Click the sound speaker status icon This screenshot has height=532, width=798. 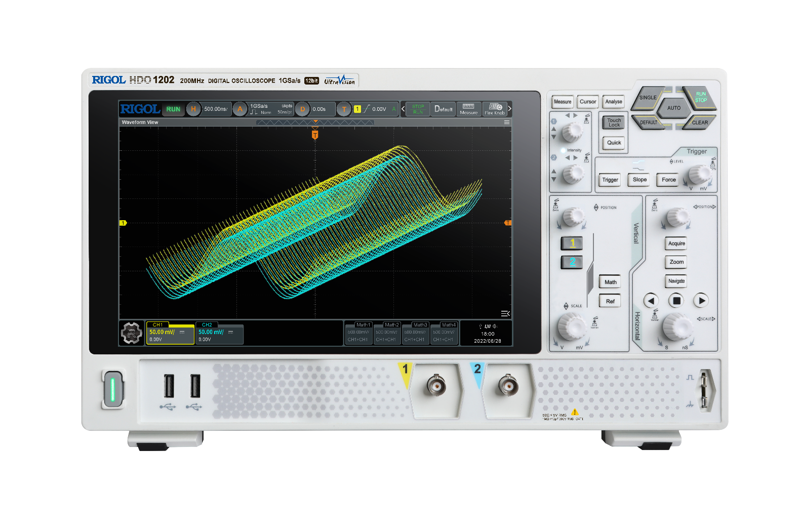point(495,326)
